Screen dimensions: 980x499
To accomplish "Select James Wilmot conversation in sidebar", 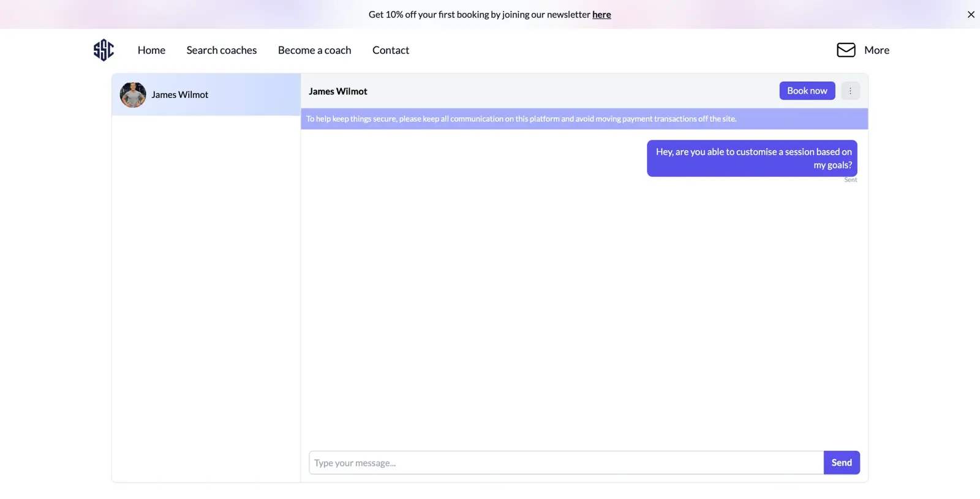I will point(206,95).
